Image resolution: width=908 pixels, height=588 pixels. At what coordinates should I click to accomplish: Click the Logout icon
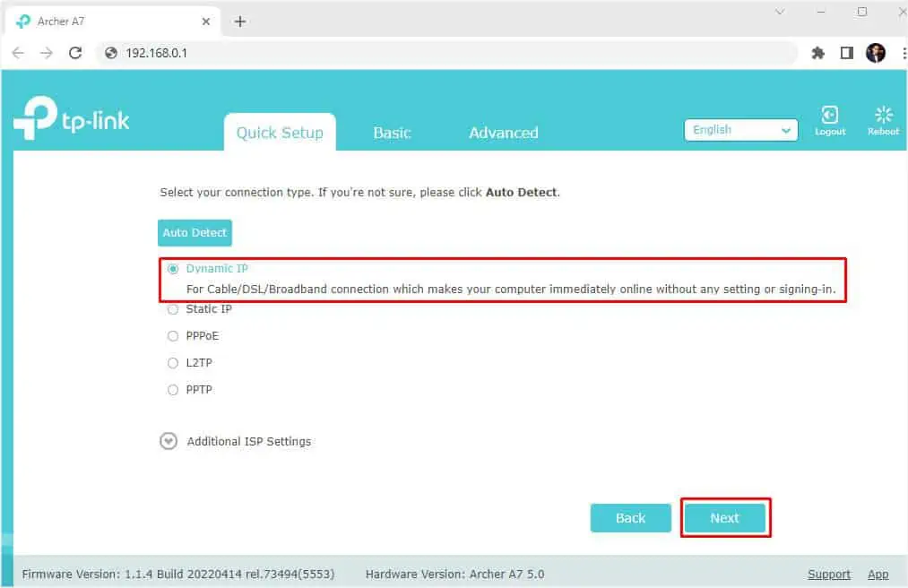[x=829, y=115]
